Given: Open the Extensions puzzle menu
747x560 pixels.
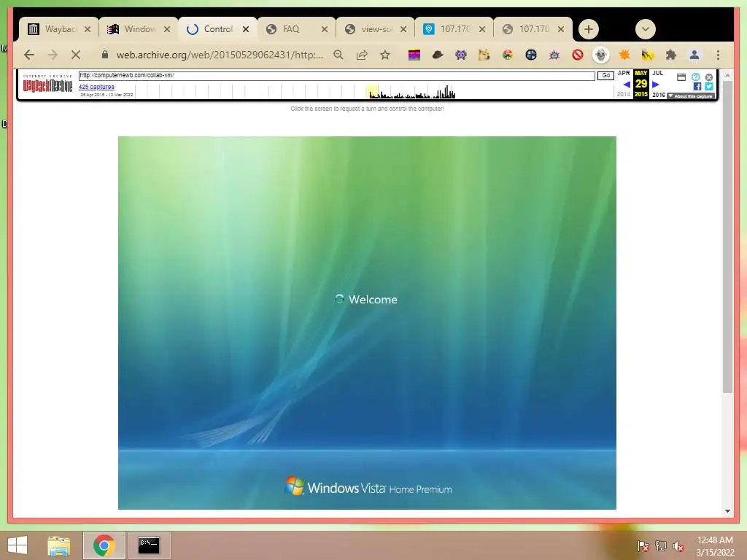Looking at the screenshot, I should pos(671,55).
